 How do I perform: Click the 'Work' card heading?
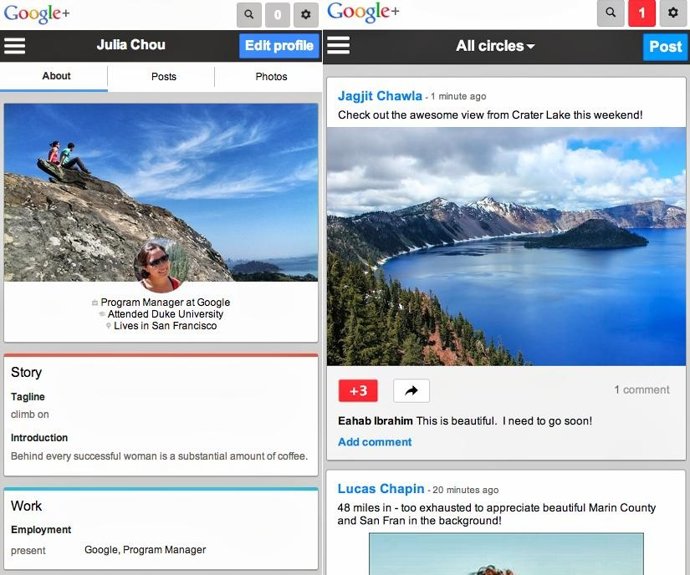click(x=26, y=506)
